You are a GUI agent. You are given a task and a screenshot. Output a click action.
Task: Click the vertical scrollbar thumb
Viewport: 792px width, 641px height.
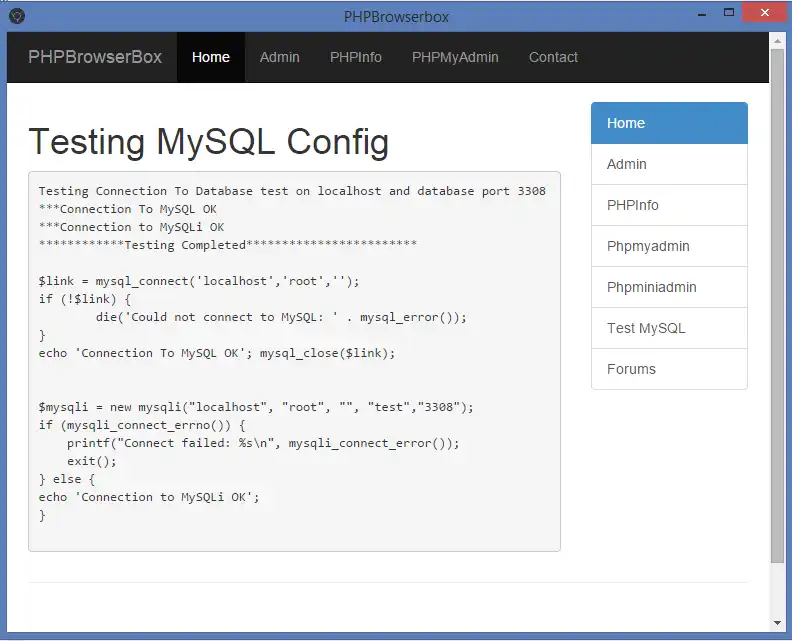tap(777, 300)
